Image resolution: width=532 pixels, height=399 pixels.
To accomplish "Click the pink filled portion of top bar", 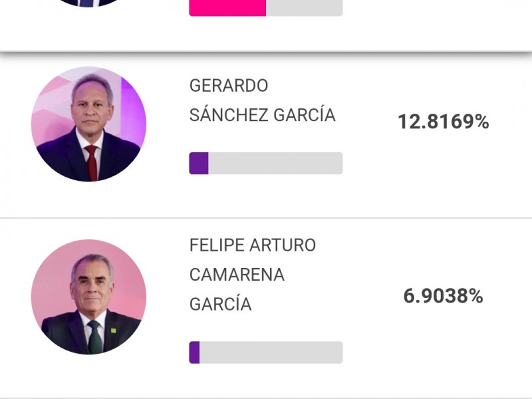I will (227, 8).
